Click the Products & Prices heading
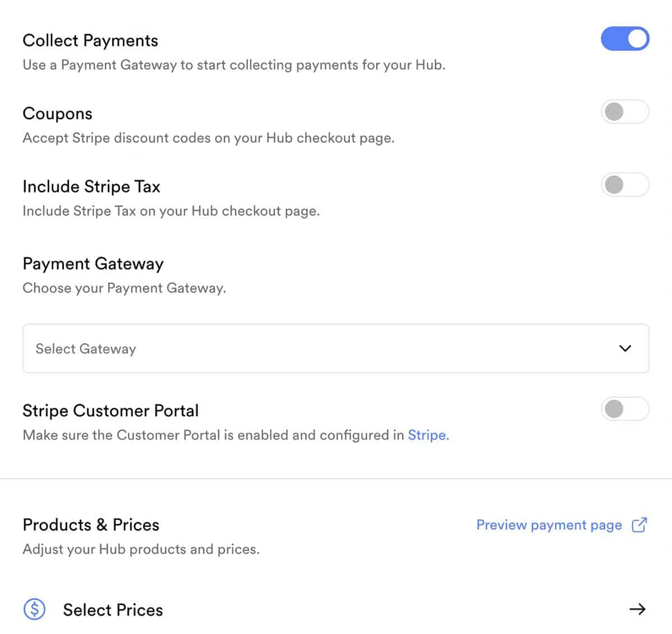Image resolution: width=672 pixels, height=634 pixels. [x=91, y=525]
